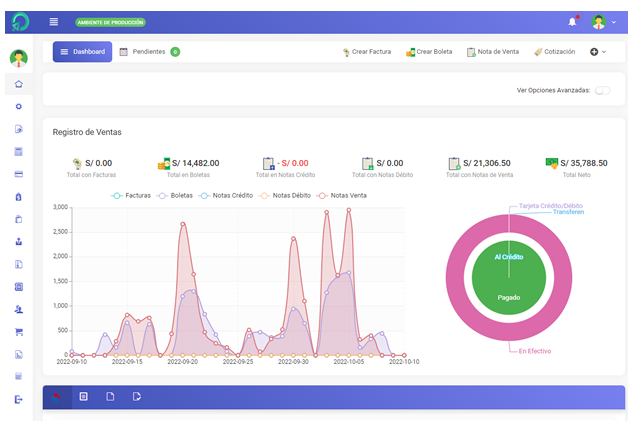The width and height of the screenshot is (633, 421).
Task: Click the app logo in header
Action: (x=19, y=21)
